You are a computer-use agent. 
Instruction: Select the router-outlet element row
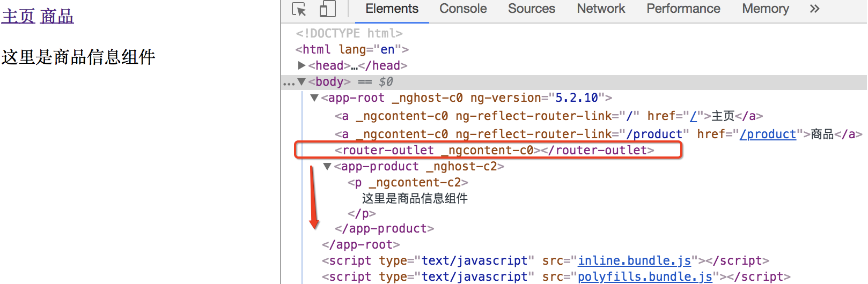(494, 150)
